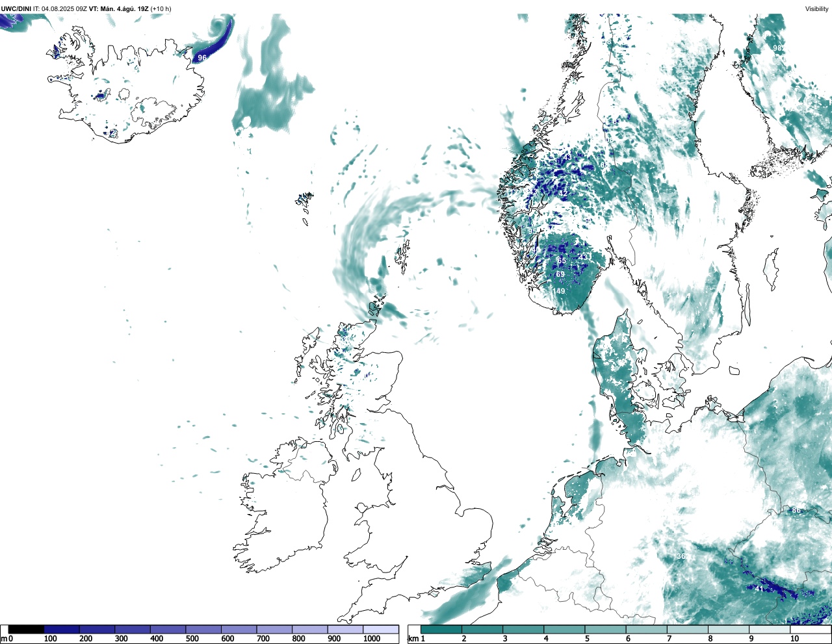Select the 900–1000 m legend swatch
832x644 pixels.
pyautogui.click(x=345, y=630)
